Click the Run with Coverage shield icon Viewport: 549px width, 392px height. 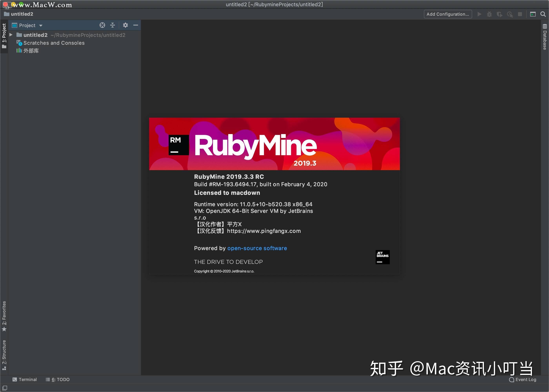(500, 14)
